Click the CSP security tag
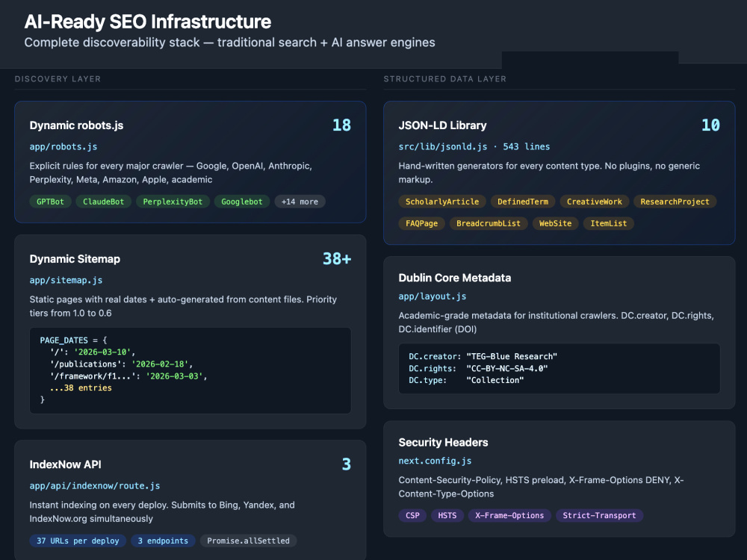Image resolution: width=747 pixels, height=560 pixels. [412, 515]
